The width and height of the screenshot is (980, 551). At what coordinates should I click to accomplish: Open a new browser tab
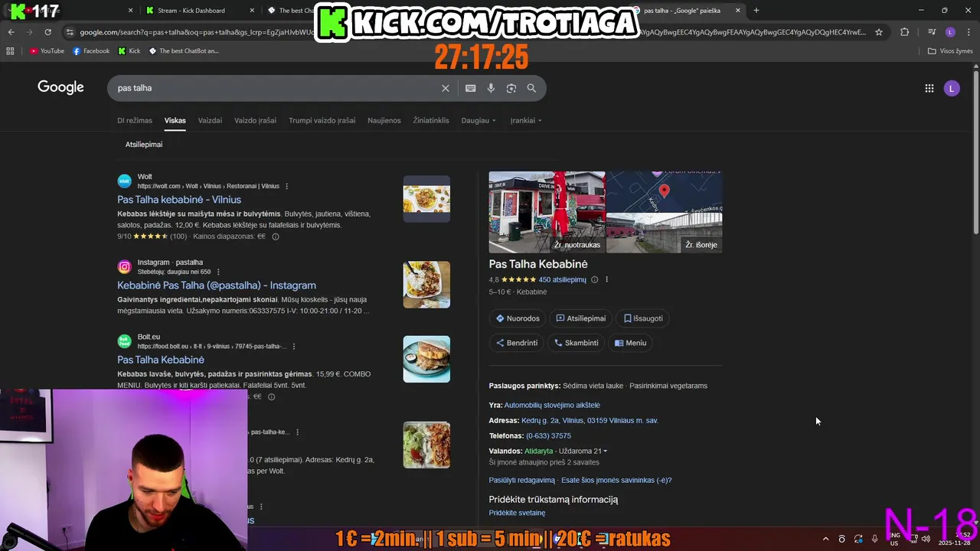pos(756,11)
